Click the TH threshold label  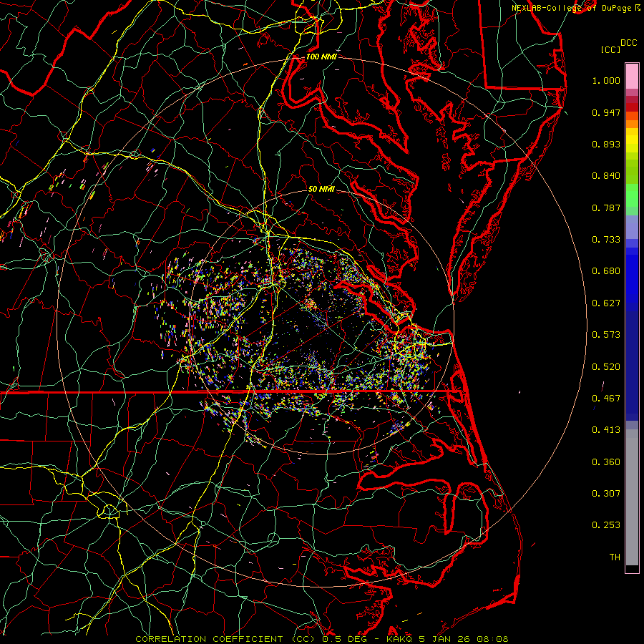coord(614,557)
